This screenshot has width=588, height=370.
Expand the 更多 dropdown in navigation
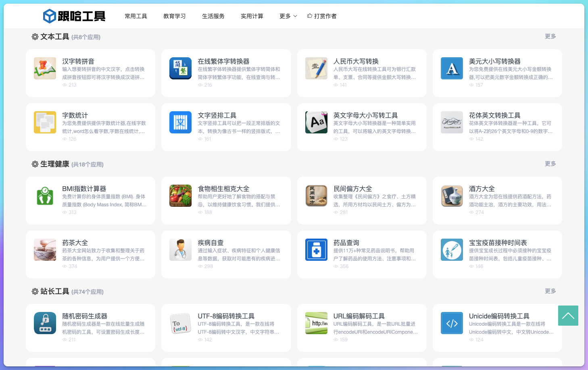click(x=288, y=16)
